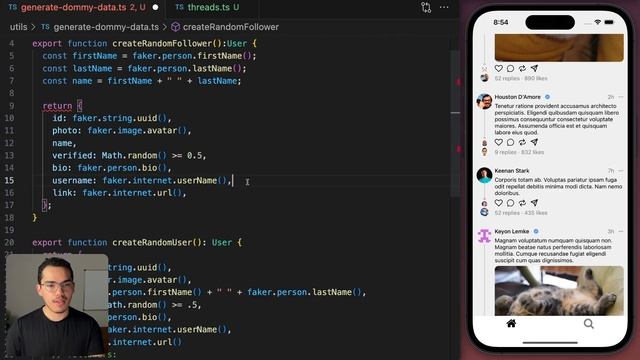The image size is (640, 360).
Task: View '52 replies · 890 likes' details
Action: [521, 78]
